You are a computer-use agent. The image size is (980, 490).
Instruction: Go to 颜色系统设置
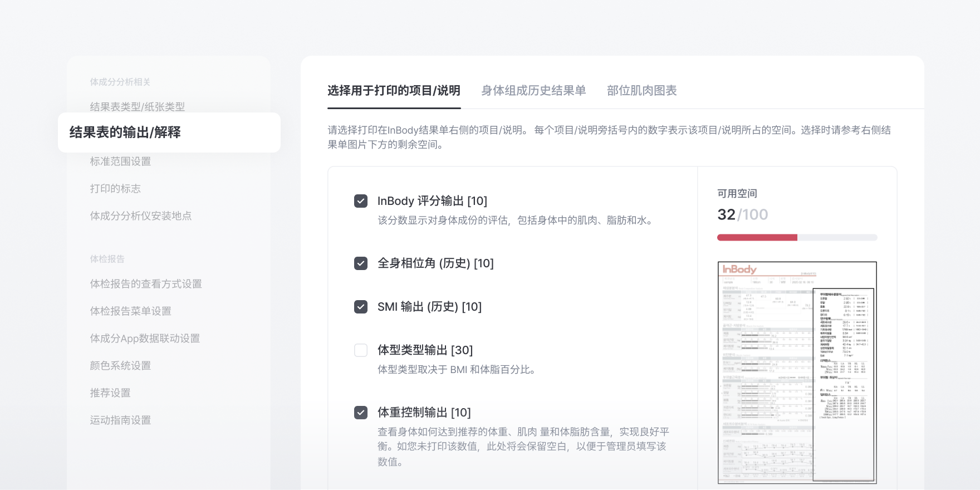pos(121,366)
